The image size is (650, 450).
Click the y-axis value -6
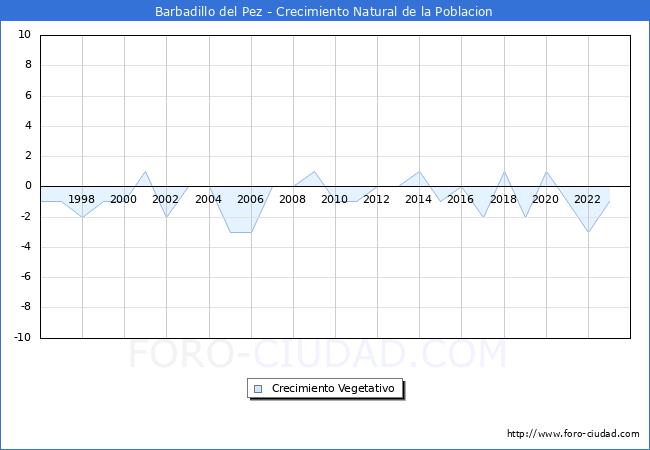pyautogui.click(x=26, y=277)
